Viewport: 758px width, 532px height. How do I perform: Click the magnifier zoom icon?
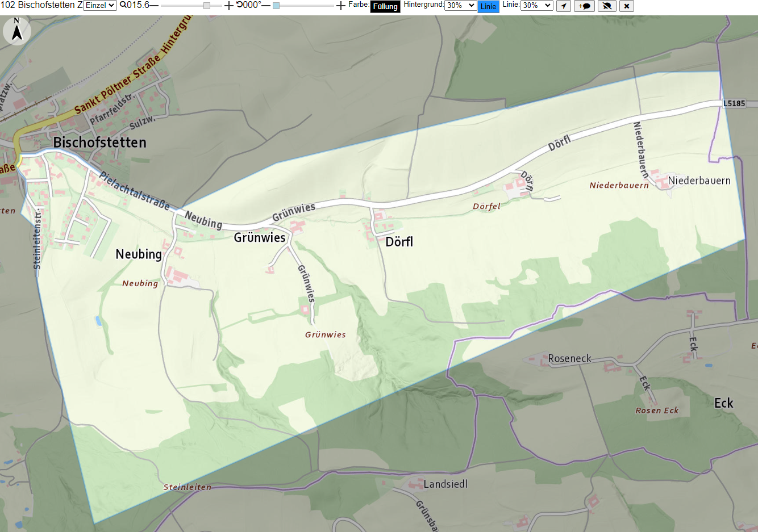tap(123, 5)
